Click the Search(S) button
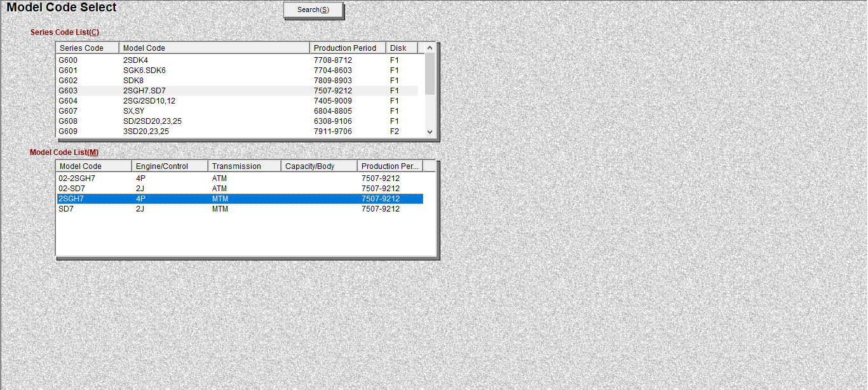This screenshot has height=390, width=868. [313, 10]
